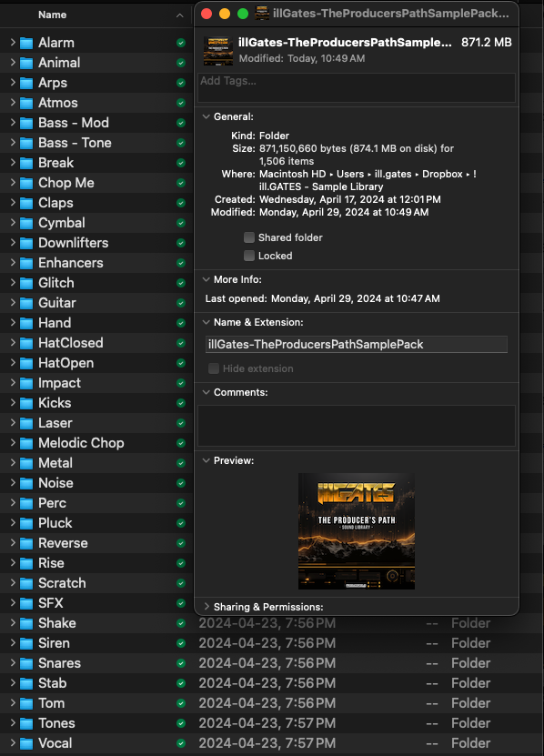
Task: Click the sync status badge for Tones
Action: tap(181, 723)
